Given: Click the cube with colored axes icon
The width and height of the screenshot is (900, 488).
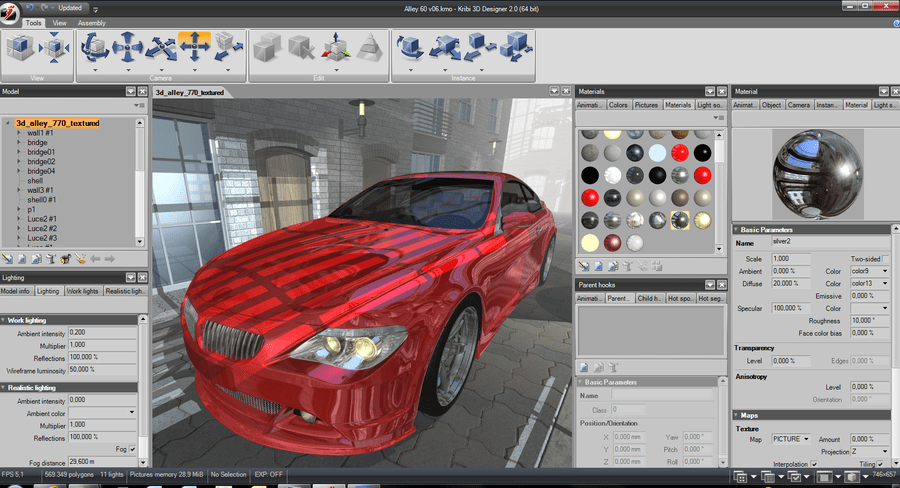Looking at the screenshot, I should click(336, 47).
